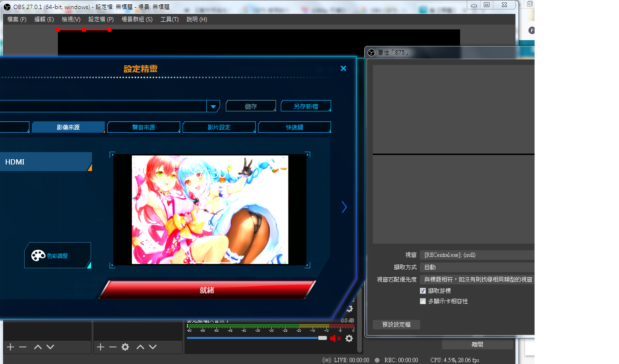Expand the profile dropdown arrow in 設定精靈
619x364 pixels.
pyautogui.click(x=213, y=106)
